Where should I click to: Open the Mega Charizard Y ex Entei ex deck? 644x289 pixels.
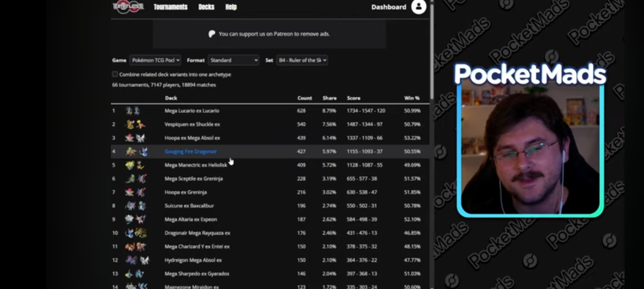point(197,247)
